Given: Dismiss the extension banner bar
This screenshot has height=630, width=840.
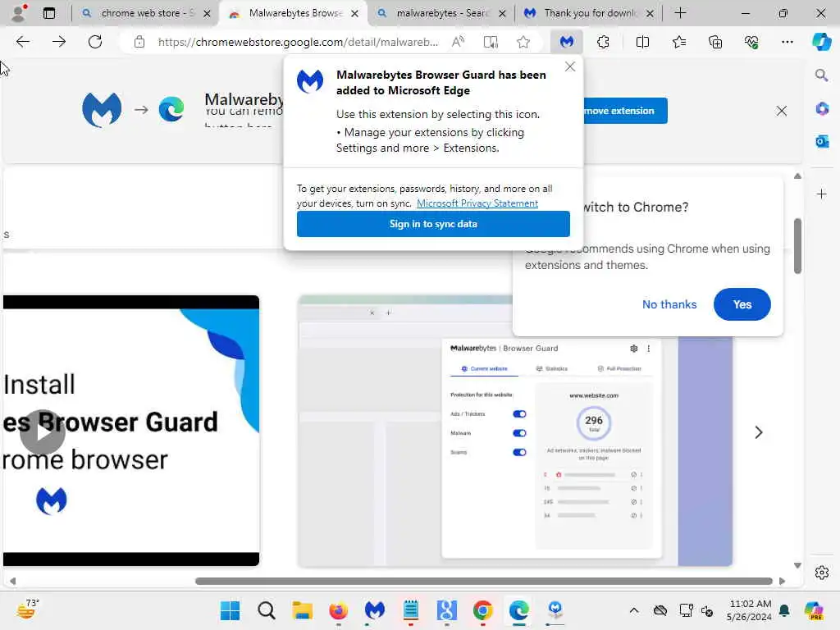Looking at the screenshot, I should click(x=782, y=111).
